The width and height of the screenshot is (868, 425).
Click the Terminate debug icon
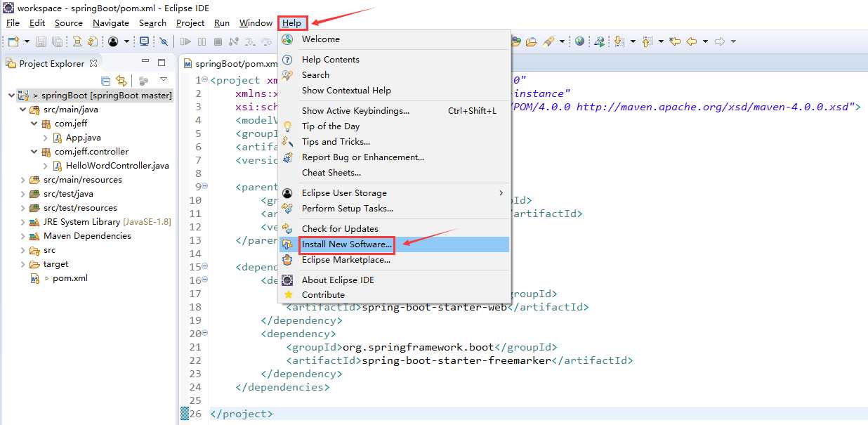coord(218,42)
